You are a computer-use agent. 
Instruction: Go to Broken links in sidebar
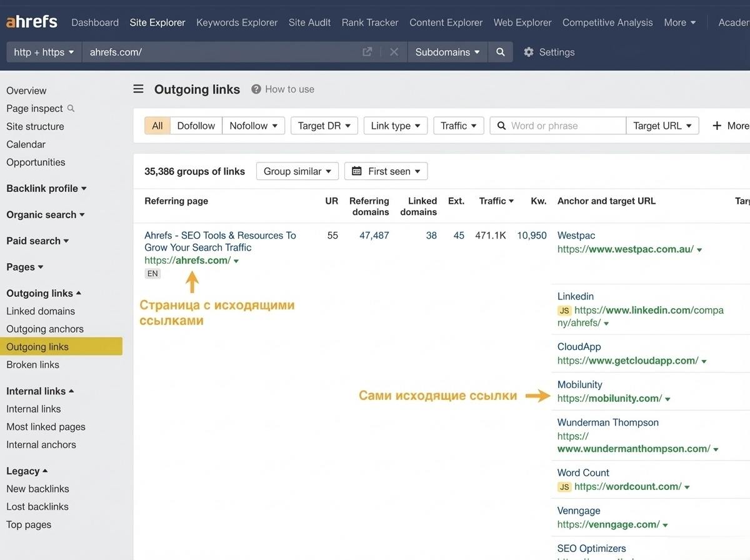[32, 364]
